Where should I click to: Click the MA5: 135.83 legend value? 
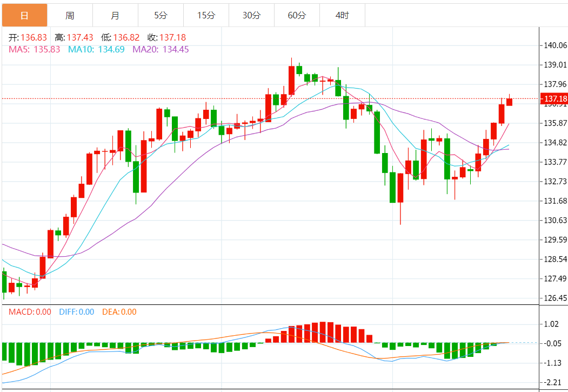(35, 49)
